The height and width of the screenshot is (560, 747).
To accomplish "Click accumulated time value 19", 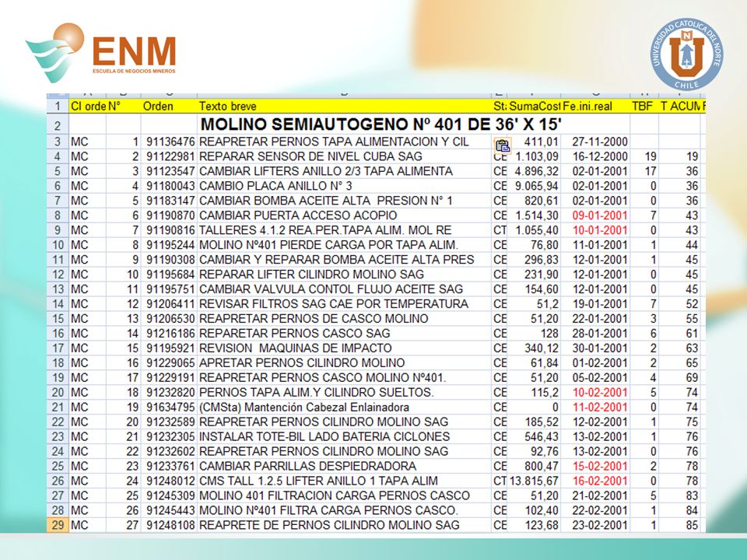I will [x=692, y=156].
